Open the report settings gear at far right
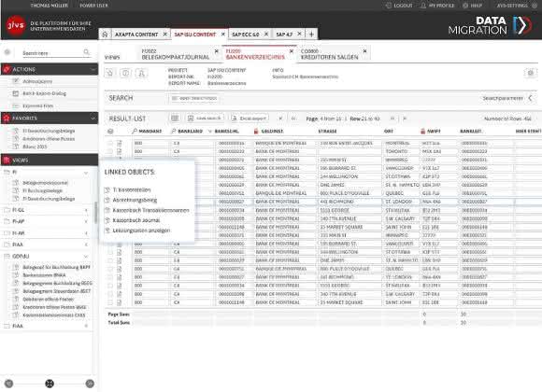 pyautogui.click(x=530, y=73)
